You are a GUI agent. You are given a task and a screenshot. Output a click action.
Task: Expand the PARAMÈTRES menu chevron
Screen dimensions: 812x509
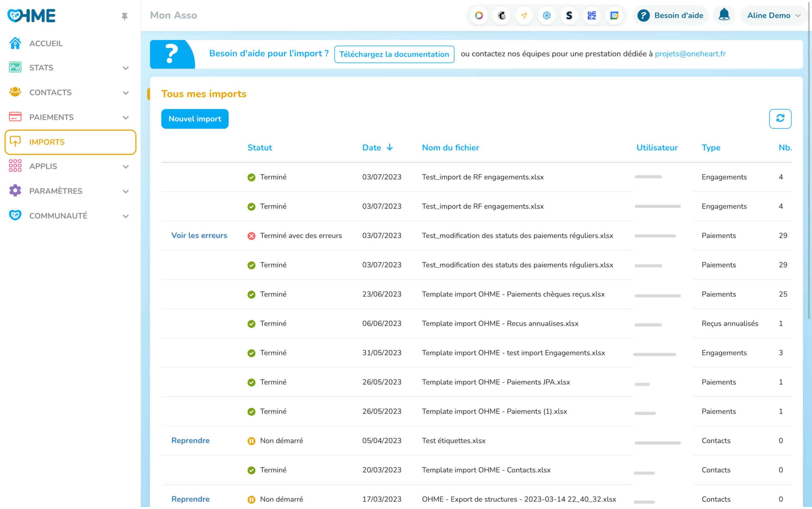[x=126, y=191]
